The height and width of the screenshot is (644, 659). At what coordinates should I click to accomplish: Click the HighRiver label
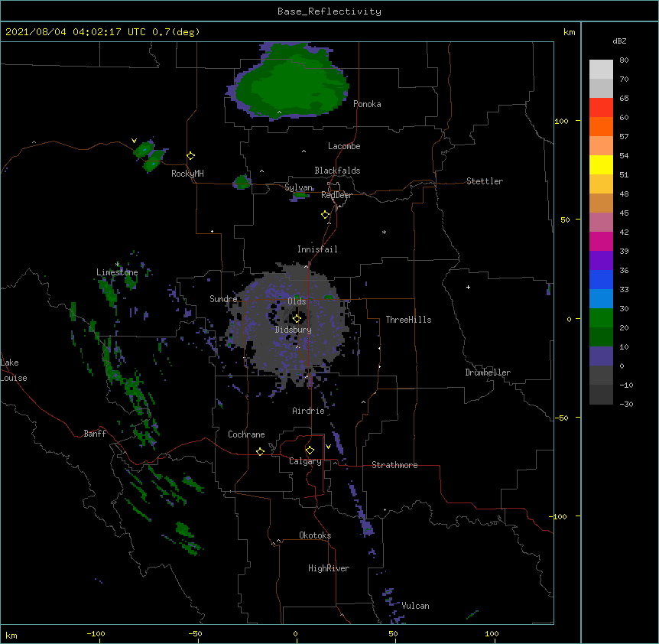[329, 568]
